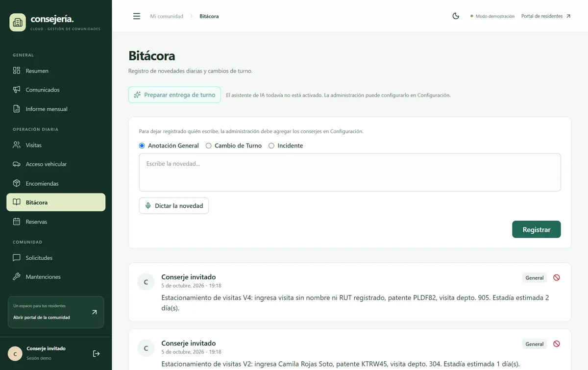This screenshot has height=370, width=588.
Task: Click void icon on the PLDF82 entry
Action: tap(557, 277)
